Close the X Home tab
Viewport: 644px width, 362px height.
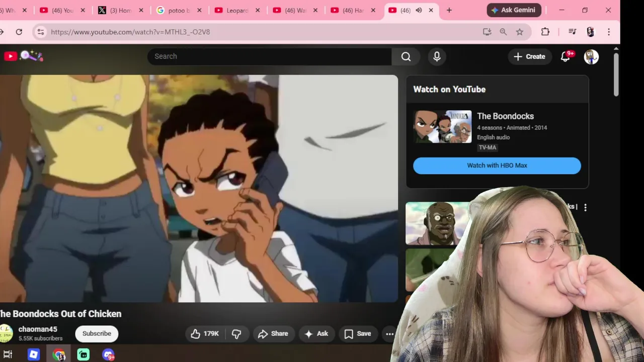[141, 10]
